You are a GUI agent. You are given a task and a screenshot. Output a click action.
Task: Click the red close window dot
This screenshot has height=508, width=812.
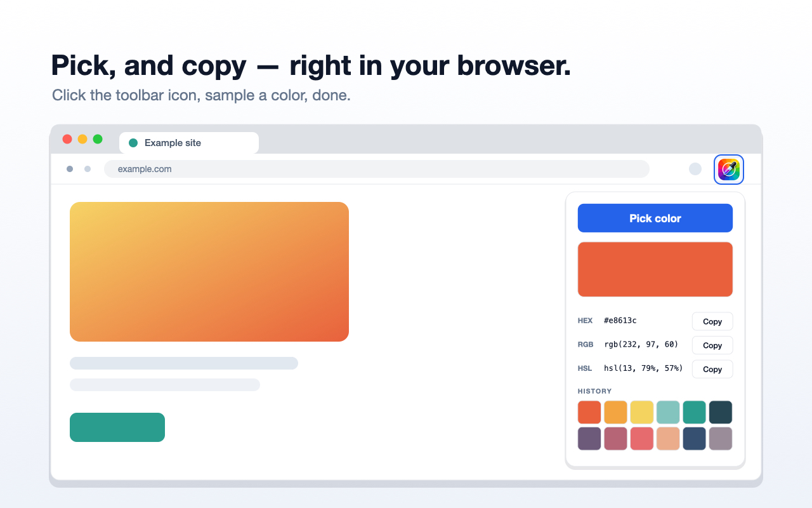click(x=67, y=139)
